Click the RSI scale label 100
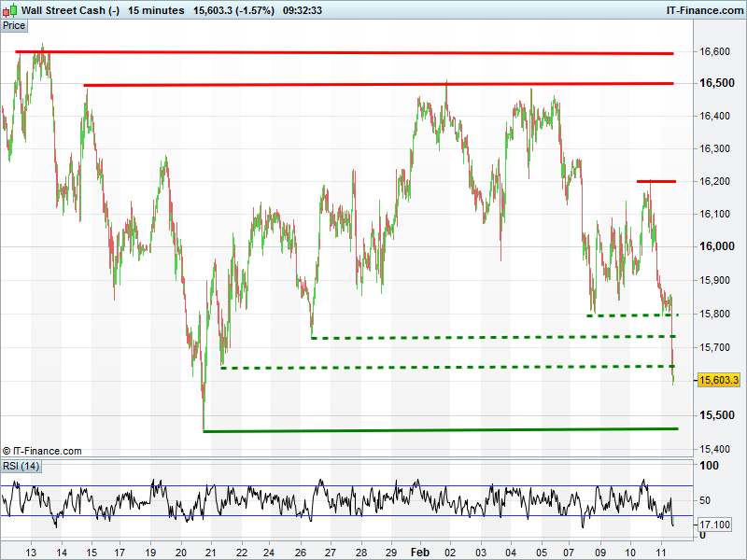Viewport: 747px width, 560px height. click(x=709, y=465)
